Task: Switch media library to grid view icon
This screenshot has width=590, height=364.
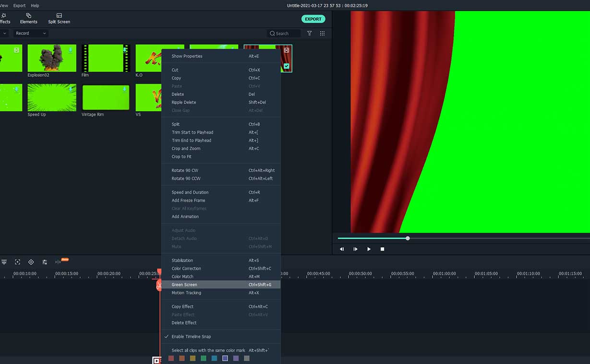Action: (322, 34)
